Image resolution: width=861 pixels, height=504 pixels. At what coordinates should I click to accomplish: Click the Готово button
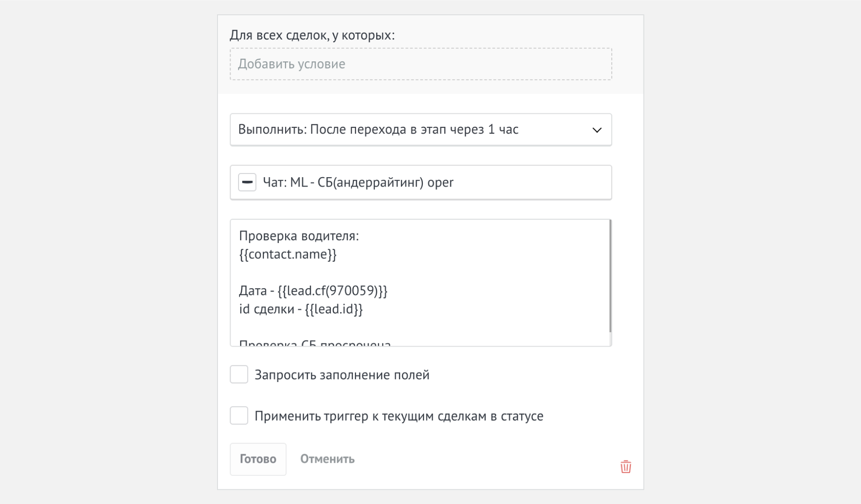(258, 459)
